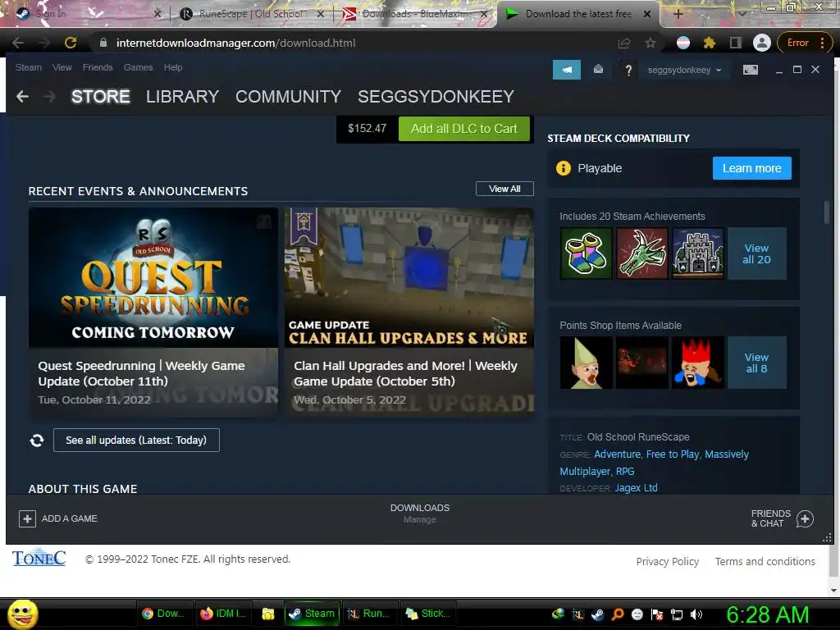The image size is (840, 630).
Task: Go forward with Steam forward arrow
Action: (x=49, y=97)
